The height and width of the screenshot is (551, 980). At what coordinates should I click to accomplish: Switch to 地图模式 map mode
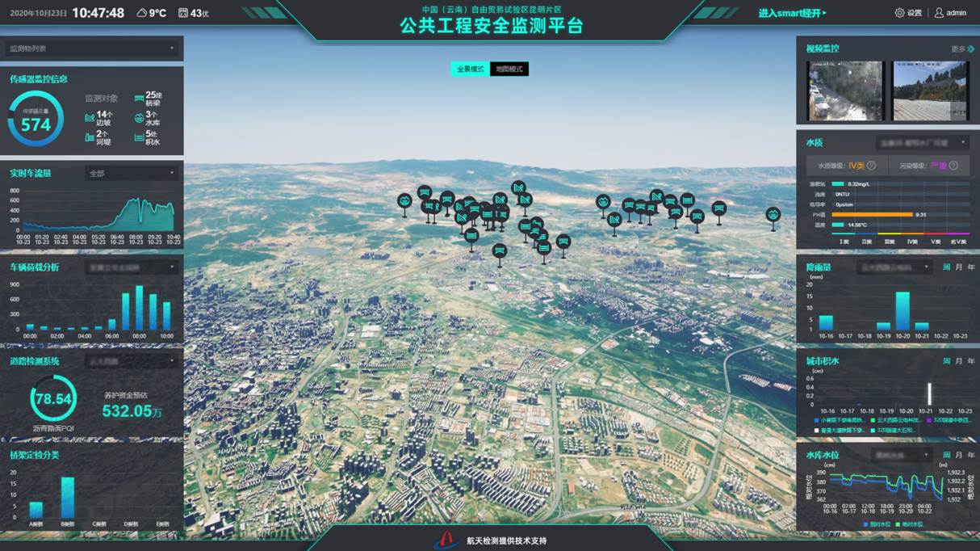click(x=509, y=69)
